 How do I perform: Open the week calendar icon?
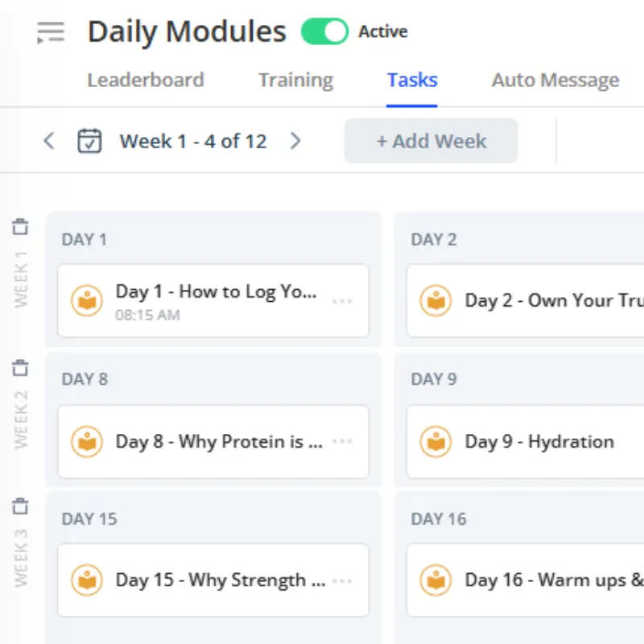89,141
